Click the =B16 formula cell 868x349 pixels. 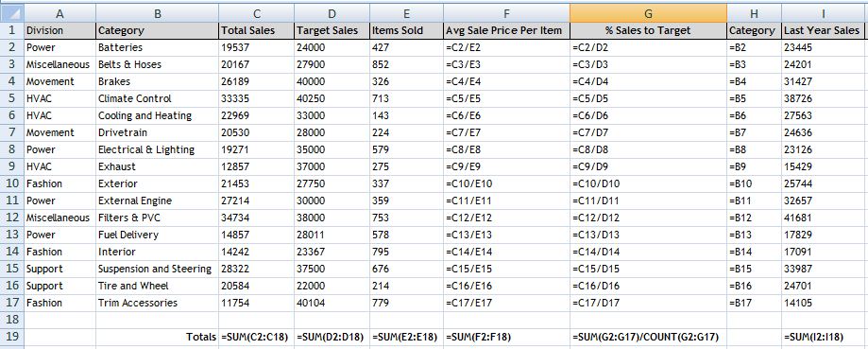(x=755, y=286)
